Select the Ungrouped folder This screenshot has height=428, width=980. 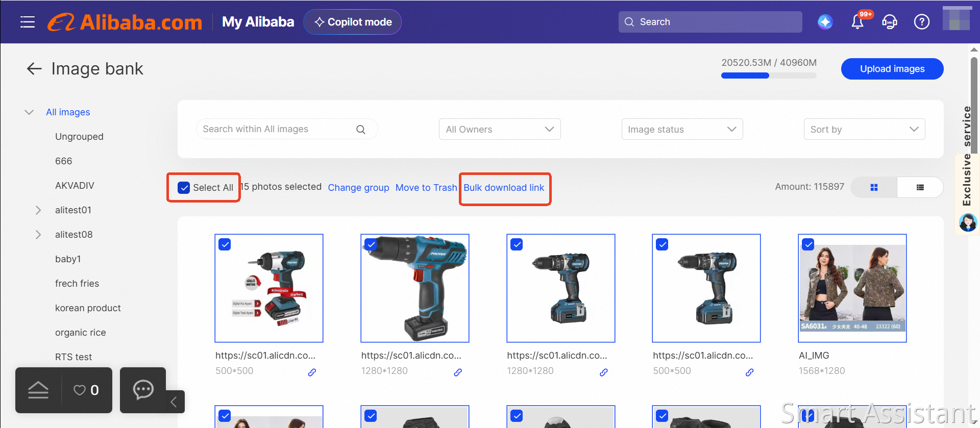79,137
